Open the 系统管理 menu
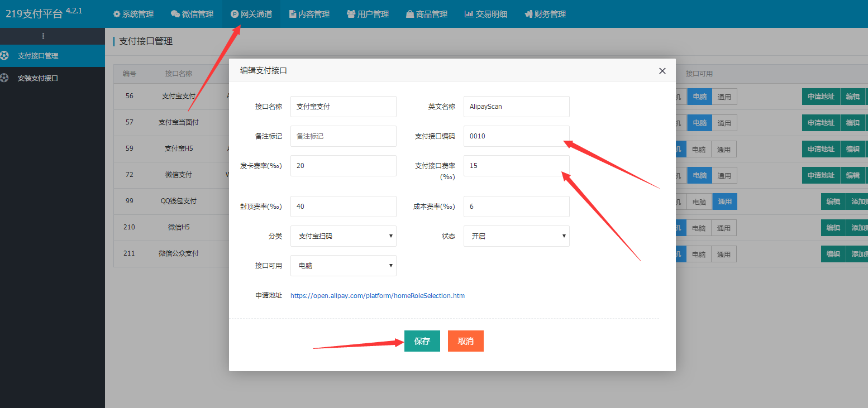868x408 pixels. pos(133,14)
